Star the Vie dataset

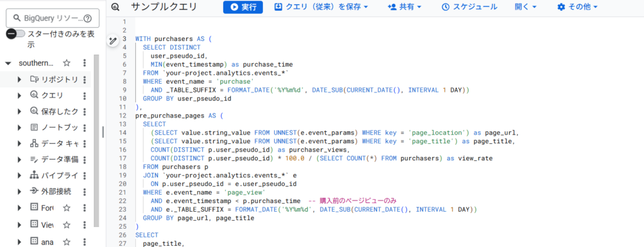[x=67, y=225]
